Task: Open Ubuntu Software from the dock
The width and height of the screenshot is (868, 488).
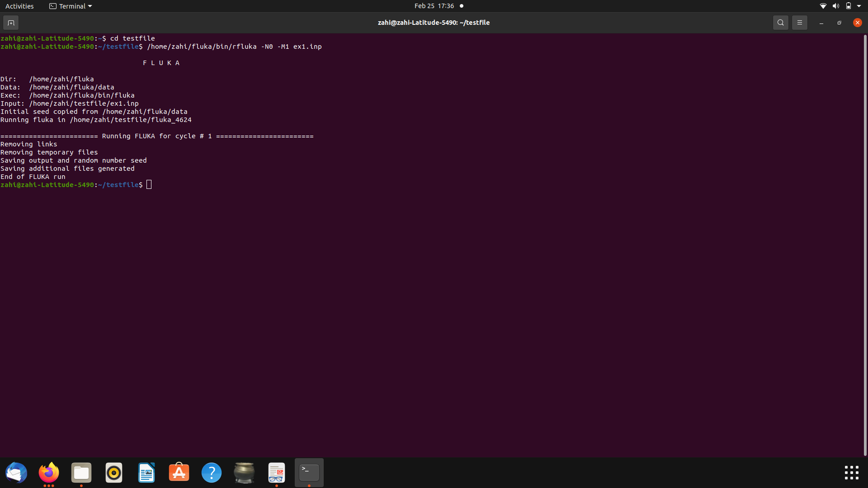Action: (179, 473)
